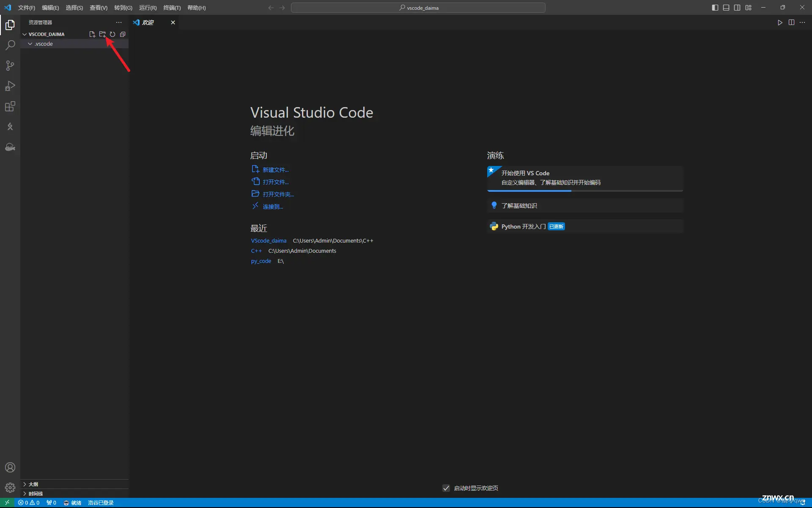
Task: Create a new folder in VSCODE_DAIMA
Action: tap(102, 34)
